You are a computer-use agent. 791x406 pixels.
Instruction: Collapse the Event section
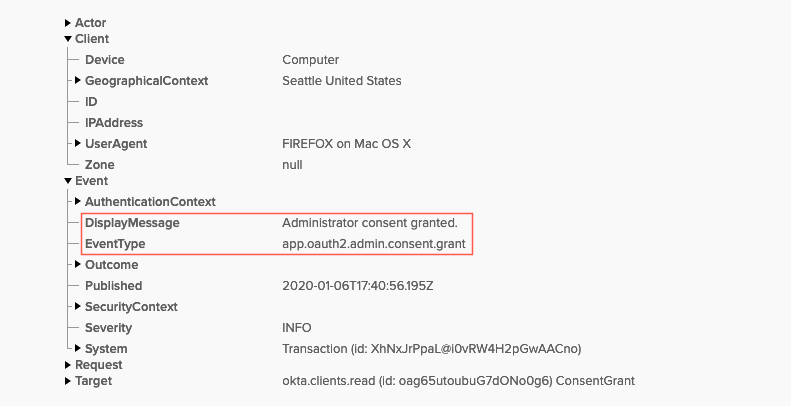(x=68, y=181)
